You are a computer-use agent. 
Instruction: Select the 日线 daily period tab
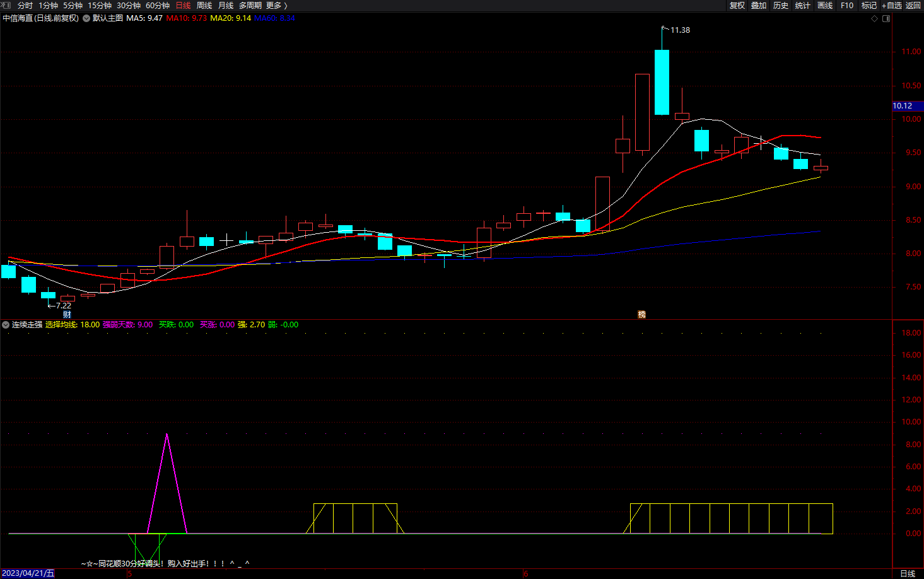click(183, 5)
